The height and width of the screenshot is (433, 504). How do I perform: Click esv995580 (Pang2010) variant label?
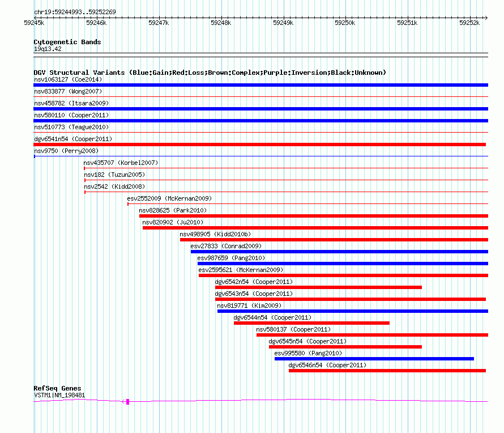pos(308,353)
